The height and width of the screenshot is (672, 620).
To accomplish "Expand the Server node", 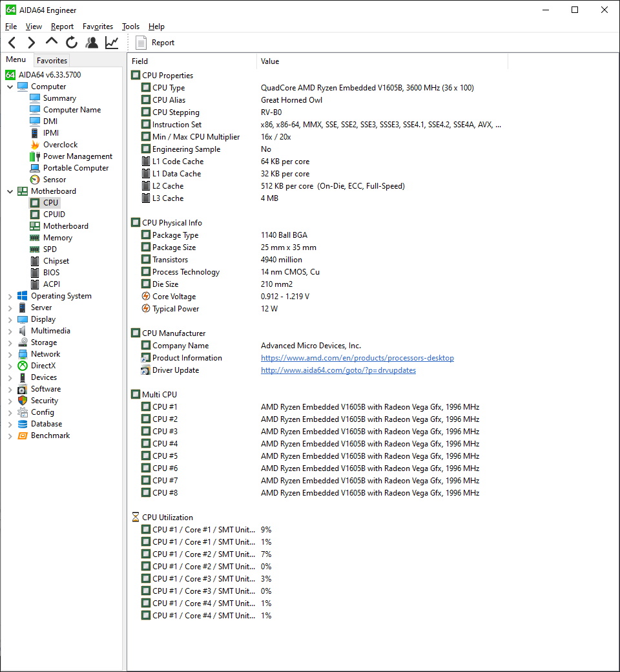I will click(10, 308).
